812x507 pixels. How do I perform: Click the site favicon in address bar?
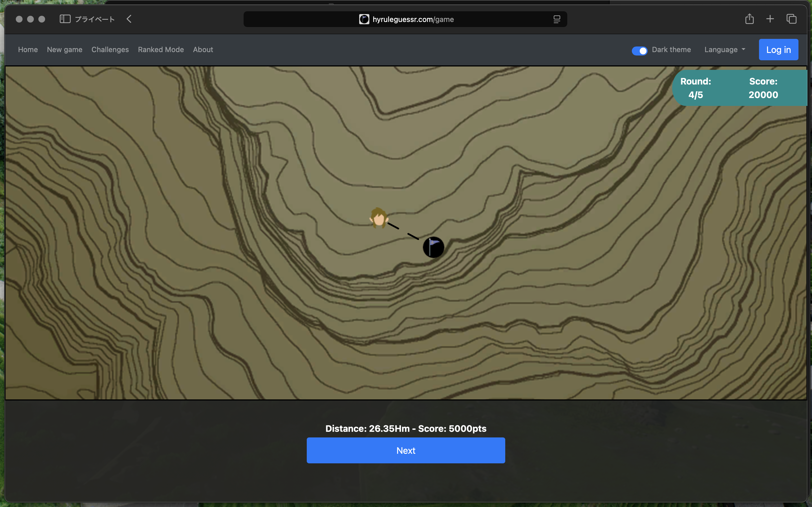[x=364, y=19]
